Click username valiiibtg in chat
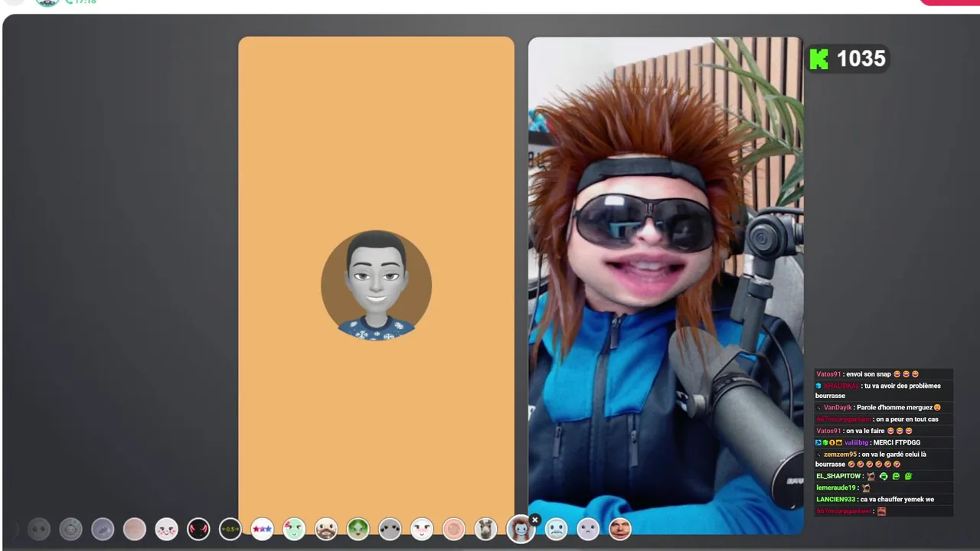 [856, 443]
